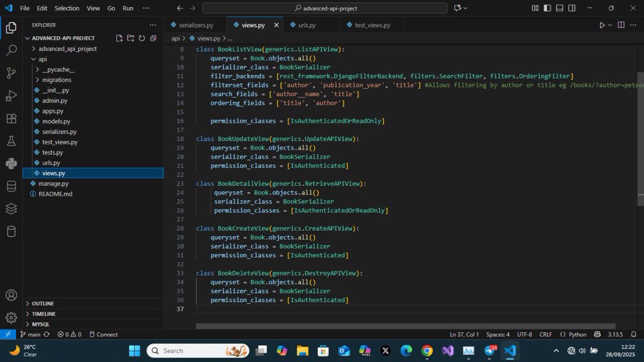
Task: Refresh the Explorer file tree
Action: pyautogui.click(x=142, y=38)
